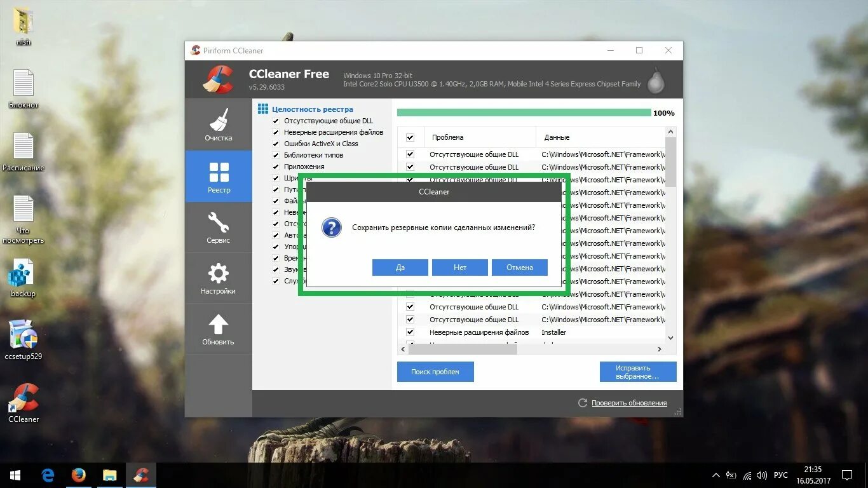This screenshot has width=868, height=488.
Task: Click the 100% progress label
Action: point(664,113)
